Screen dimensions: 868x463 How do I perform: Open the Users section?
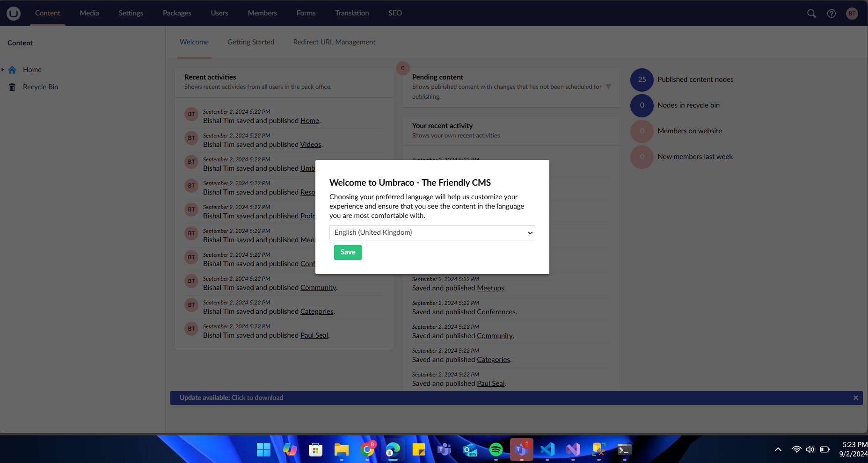click(x=219, y=13)
